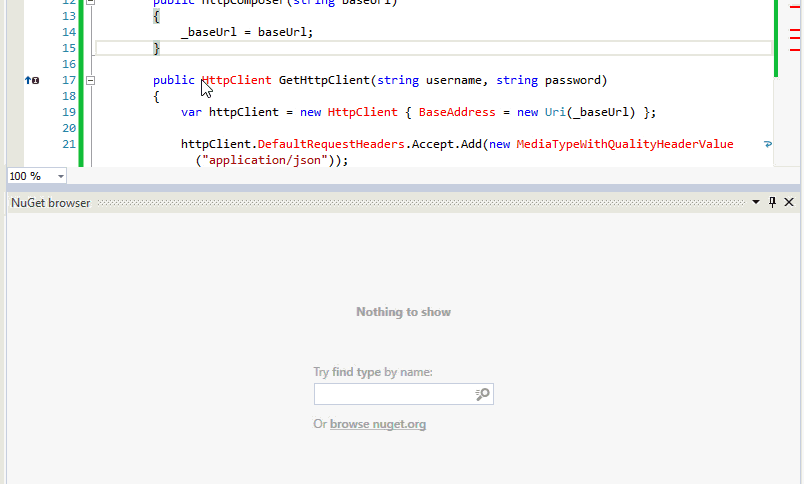
Task: Pin the NuGet browser panel
Action: tap(772, 202)
